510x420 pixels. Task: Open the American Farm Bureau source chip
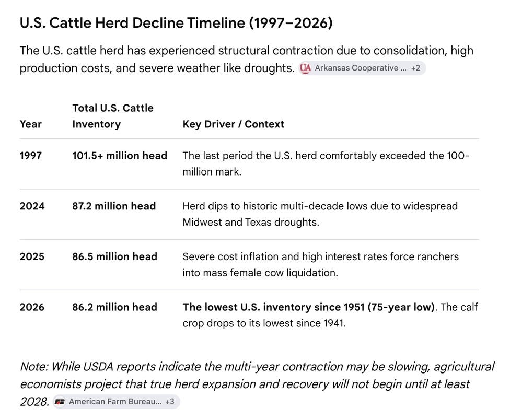tap(116, 402)
